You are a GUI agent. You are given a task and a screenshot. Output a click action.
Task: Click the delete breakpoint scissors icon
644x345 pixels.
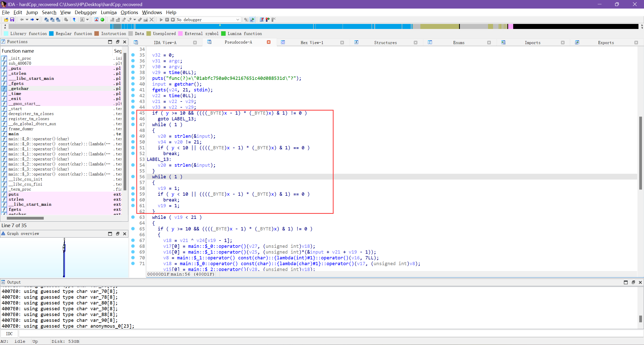coord(273,20)
